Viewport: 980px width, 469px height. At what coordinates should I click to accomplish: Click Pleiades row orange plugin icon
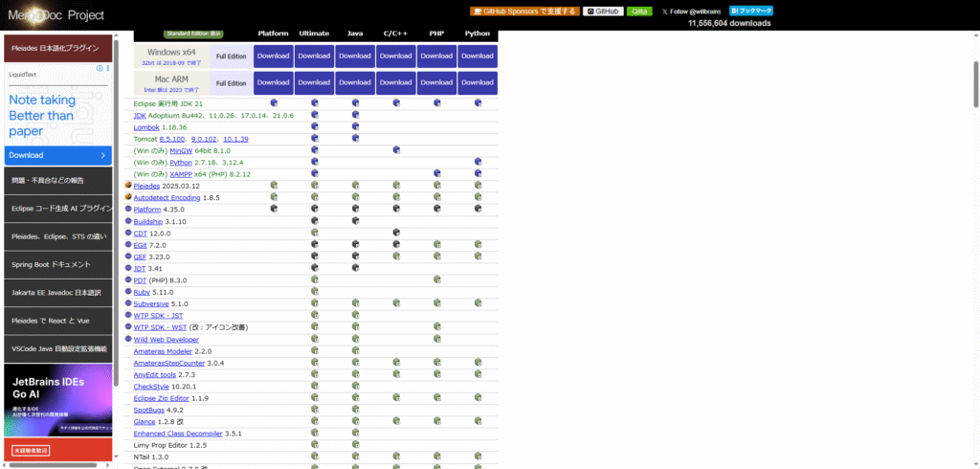coord(128,186)
